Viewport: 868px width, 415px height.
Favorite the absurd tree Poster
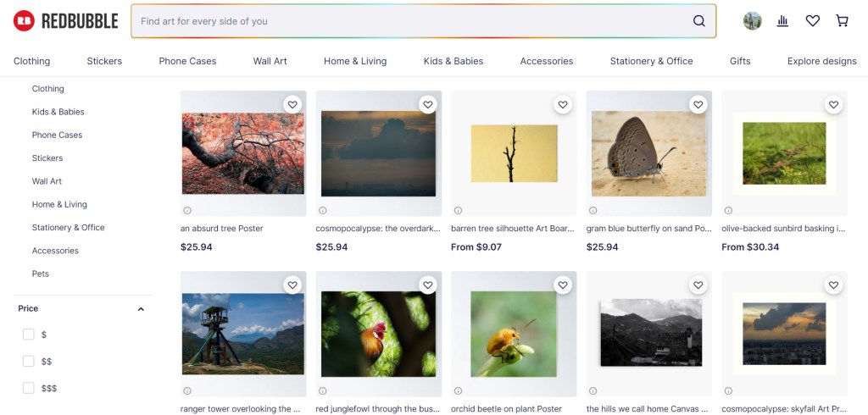[292, 105]
